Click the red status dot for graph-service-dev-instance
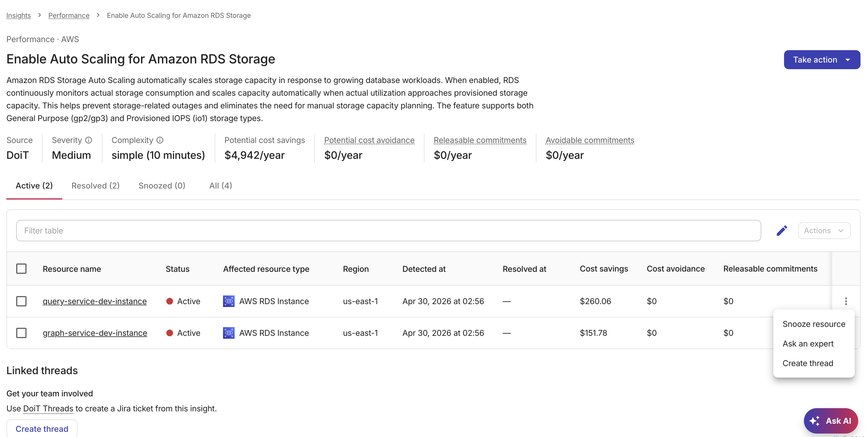The image size is (868, 437). pos(170,333)
